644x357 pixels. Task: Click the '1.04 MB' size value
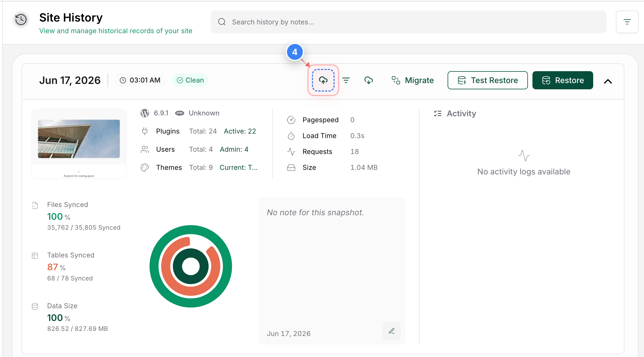(364, 168)
